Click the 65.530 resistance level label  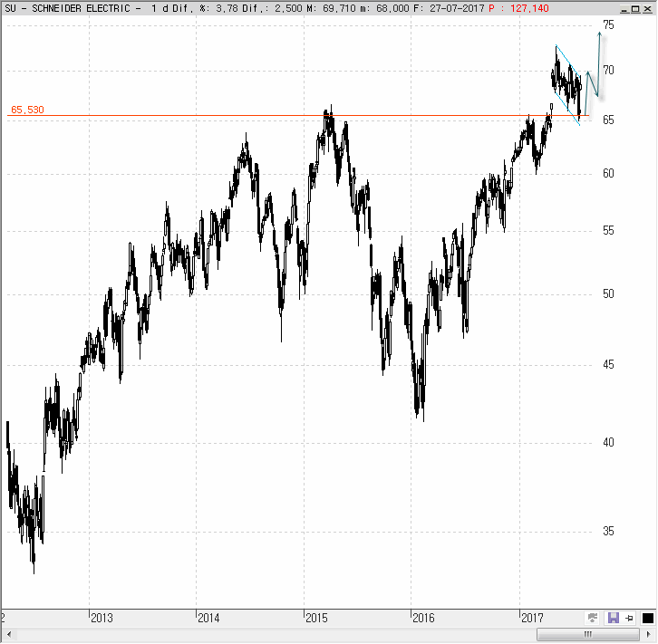[x=27, y=110]
